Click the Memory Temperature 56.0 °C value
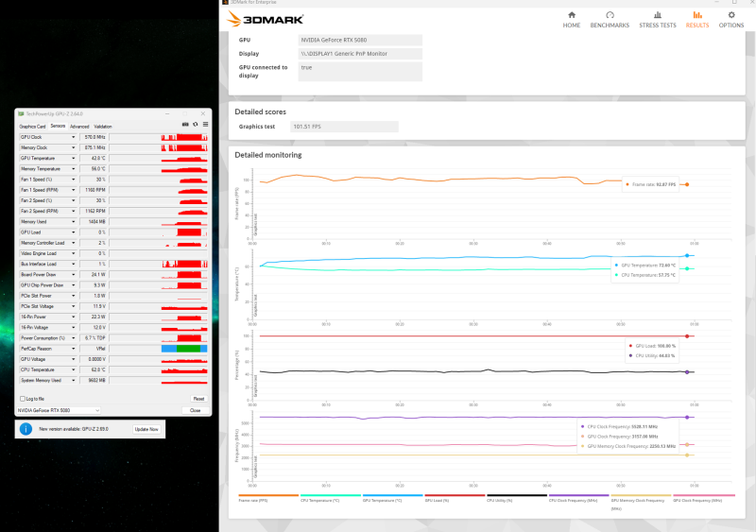 [94, 169]
